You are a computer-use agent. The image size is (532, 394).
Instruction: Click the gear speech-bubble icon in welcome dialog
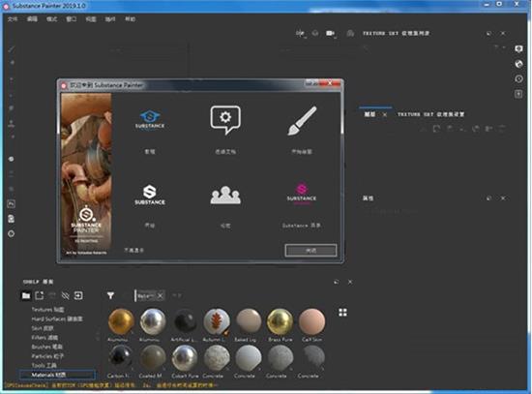(225, 120)
